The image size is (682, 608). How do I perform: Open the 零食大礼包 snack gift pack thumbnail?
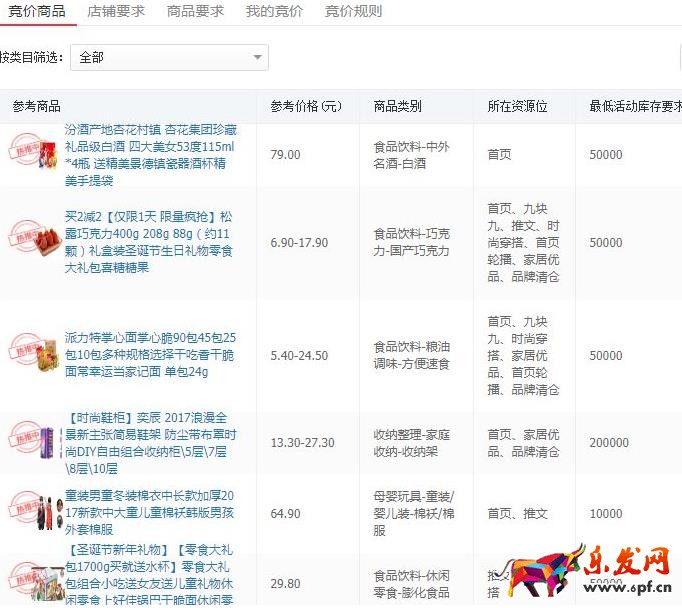32,580
